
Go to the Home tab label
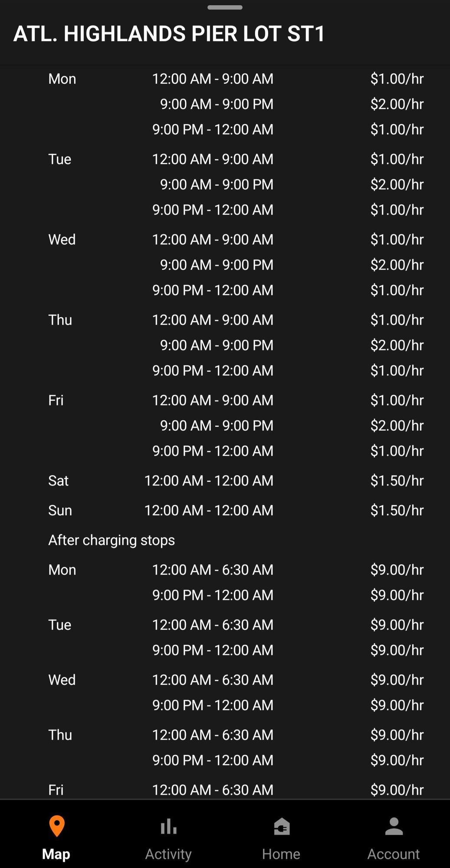tap(281, 854)
